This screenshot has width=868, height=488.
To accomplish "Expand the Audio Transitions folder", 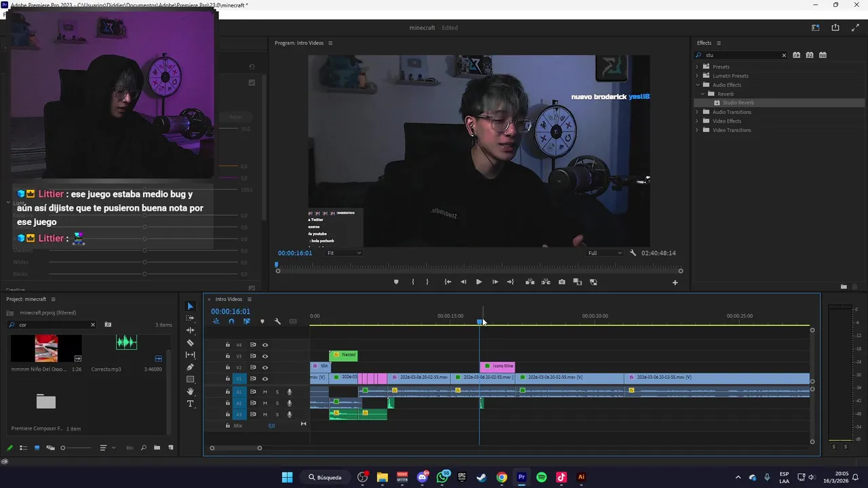I will pyautogui.click(x=697, y=112).
